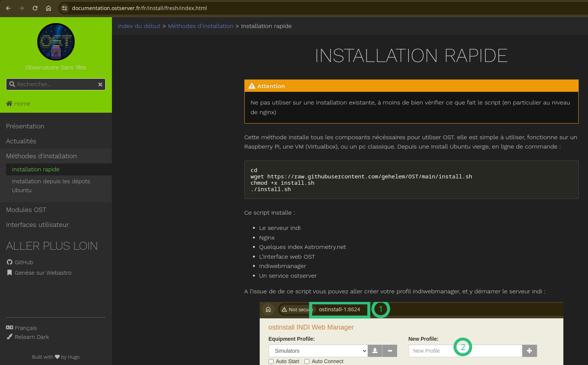Click the browser forward arrow

(x=22, y=8)
